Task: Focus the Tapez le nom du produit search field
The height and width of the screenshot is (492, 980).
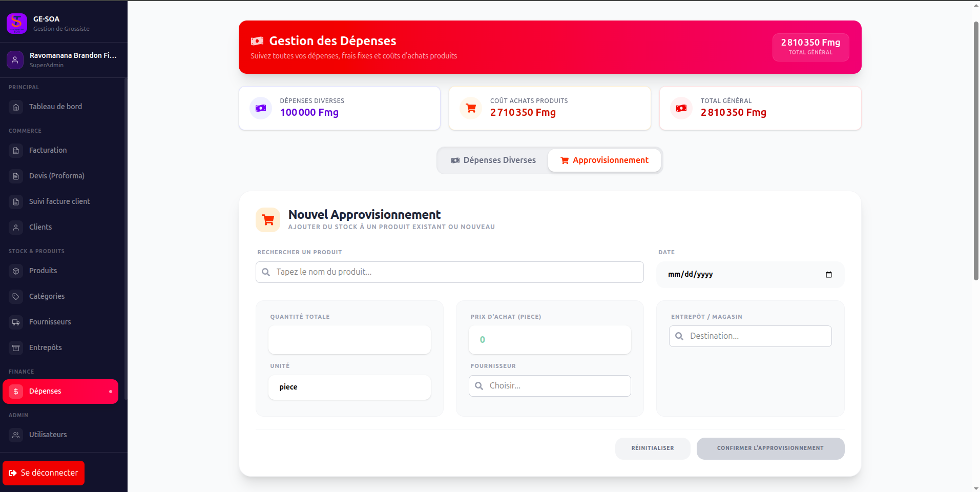Action: point(450,272)
